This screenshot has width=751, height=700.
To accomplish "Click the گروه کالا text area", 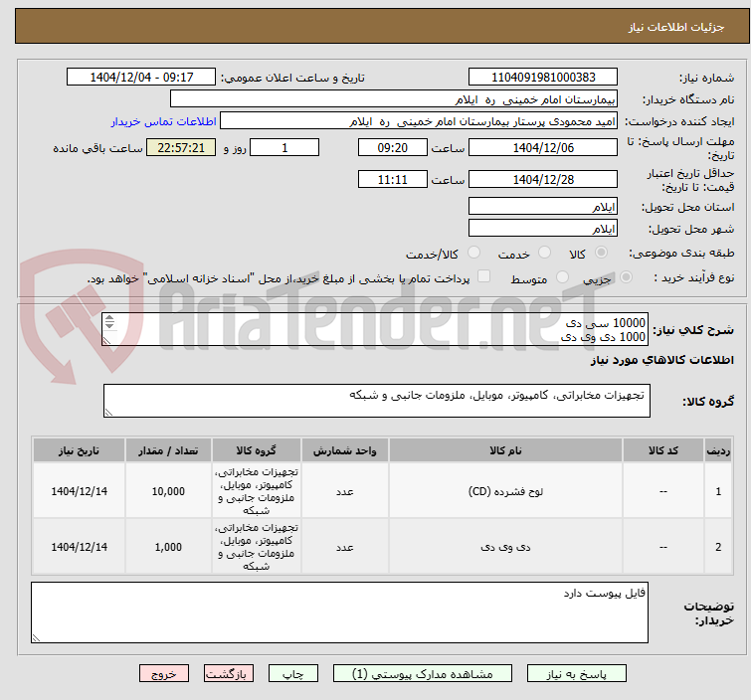I will tap(377, 401).
